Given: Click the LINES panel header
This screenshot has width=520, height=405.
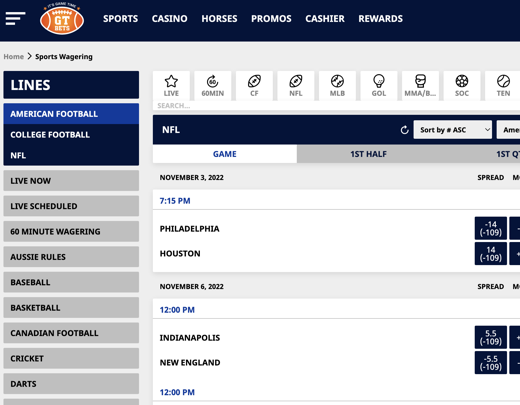Looking at the screenshot, I should tap(71, 85).
